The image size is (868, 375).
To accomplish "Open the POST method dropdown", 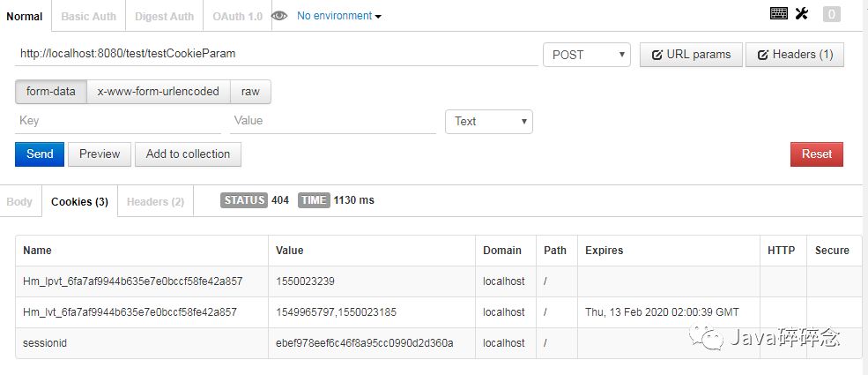I will coord(587,55).
